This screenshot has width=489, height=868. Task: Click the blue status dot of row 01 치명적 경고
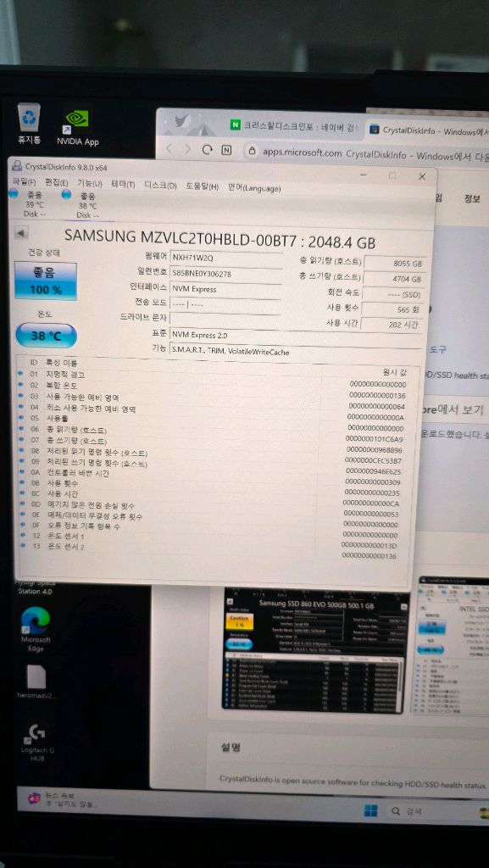20,374
